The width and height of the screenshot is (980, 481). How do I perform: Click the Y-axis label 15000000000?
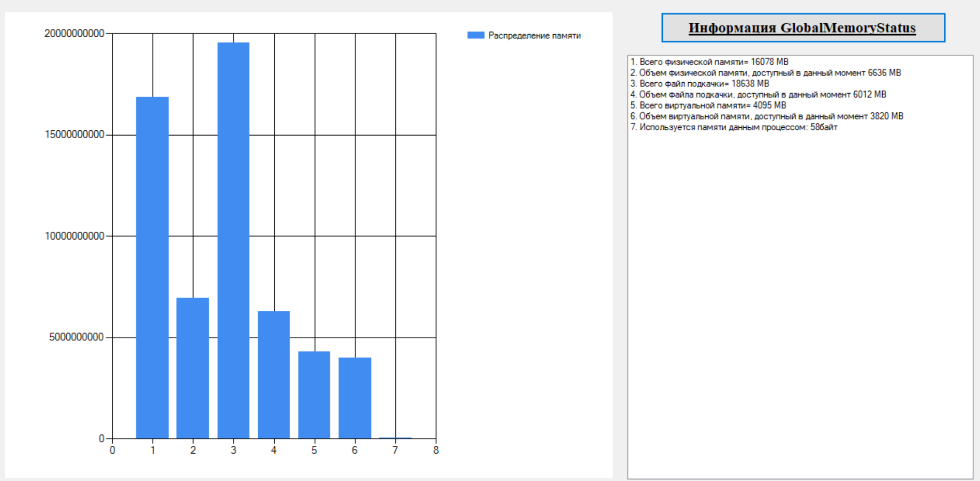(75, 135)
